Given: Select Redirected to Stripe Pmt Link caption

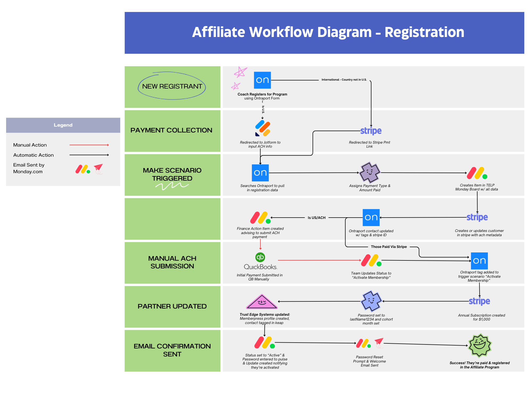Looking at the screenshot, I should [369, 144].
